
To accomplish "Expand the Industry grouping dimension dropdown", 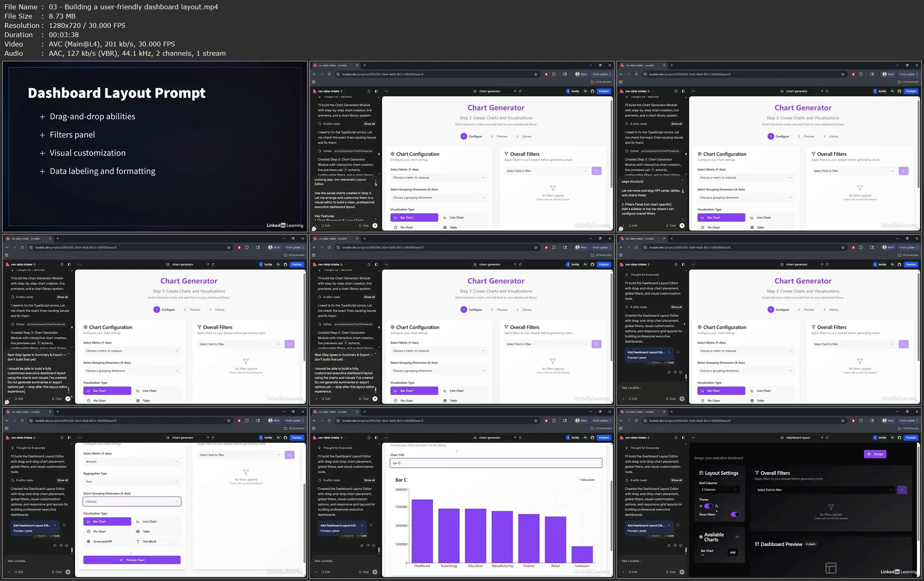I will 132,501.
